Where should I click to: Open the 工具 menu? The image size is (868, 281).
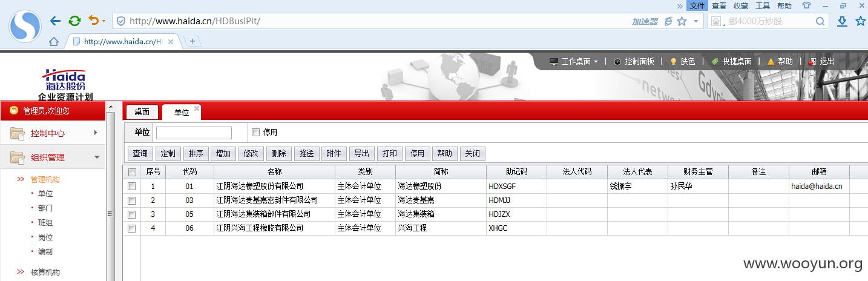[763, 5]
